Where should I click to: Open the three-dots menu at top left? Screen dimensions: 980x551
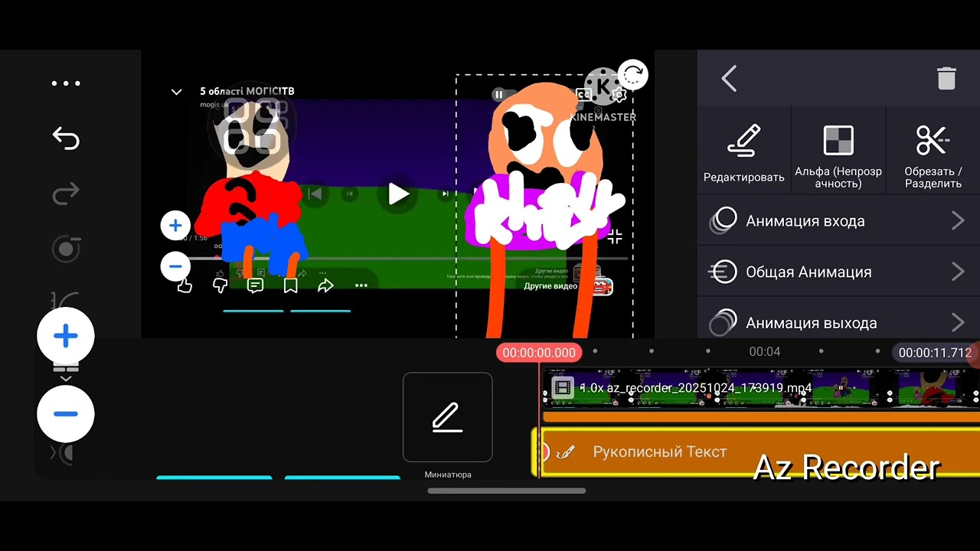66,83
